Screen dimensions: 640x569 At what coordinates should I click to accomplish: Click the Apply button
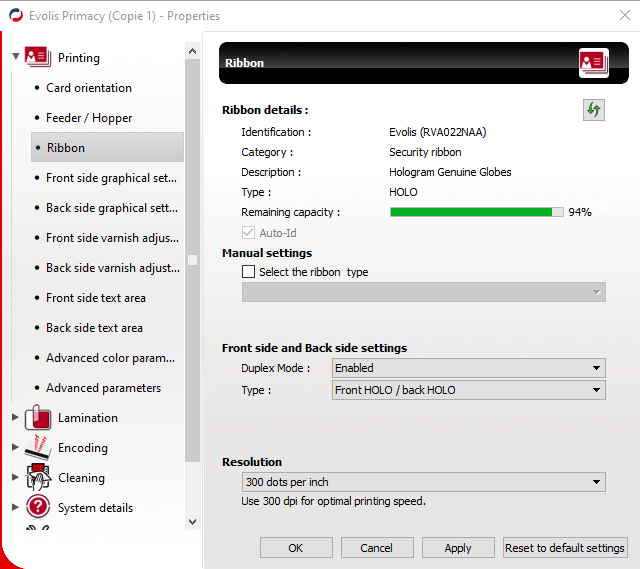(x=458, y=548)
